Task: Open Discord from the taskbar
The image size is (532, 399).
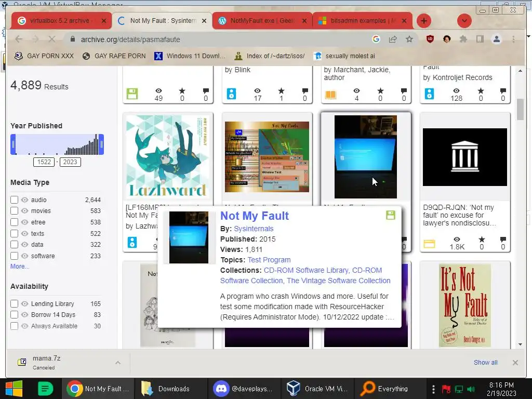Action: pyautogui.click(x=244, y=389)
